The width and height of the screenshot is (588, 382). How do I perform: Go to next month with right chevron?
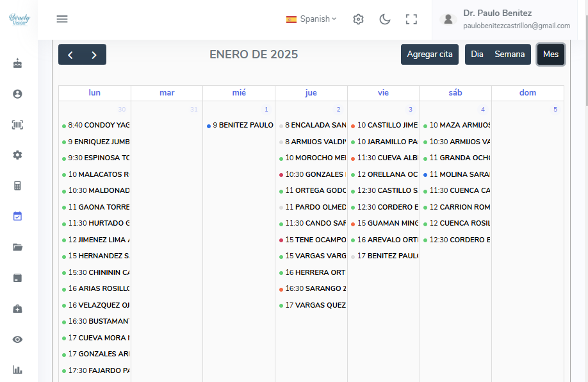click(x=94, y=55)
